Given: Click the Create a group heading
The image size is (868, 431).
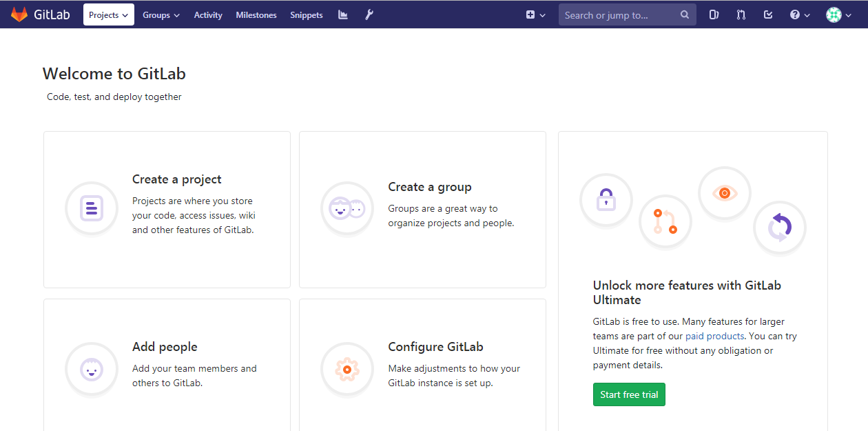Looking at the screenshot, I should coord(430,187).
